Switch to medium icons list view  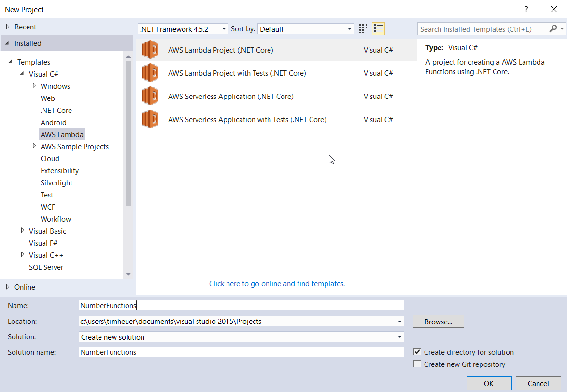(378, 28)
